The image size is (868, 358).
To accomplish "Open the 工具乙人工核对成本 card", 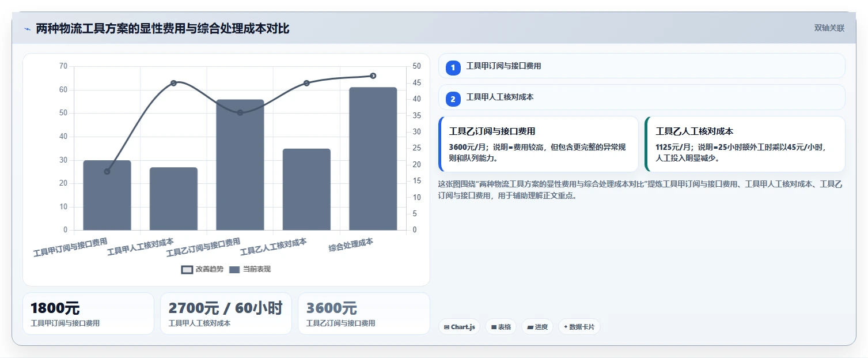I will [745, 144].
